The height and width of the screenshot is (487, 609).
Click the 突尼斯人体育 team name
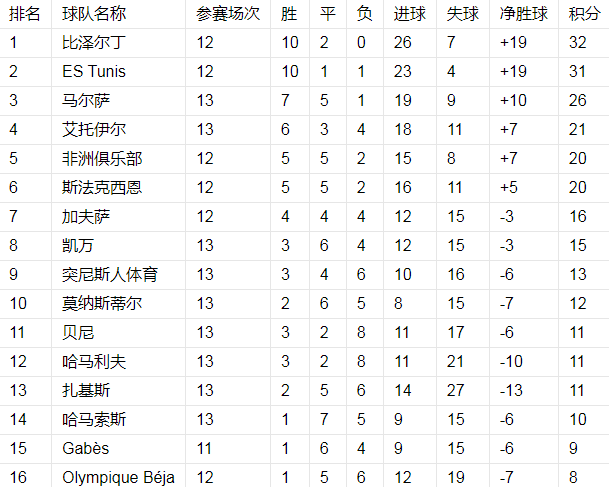click(x=109, y=275)
